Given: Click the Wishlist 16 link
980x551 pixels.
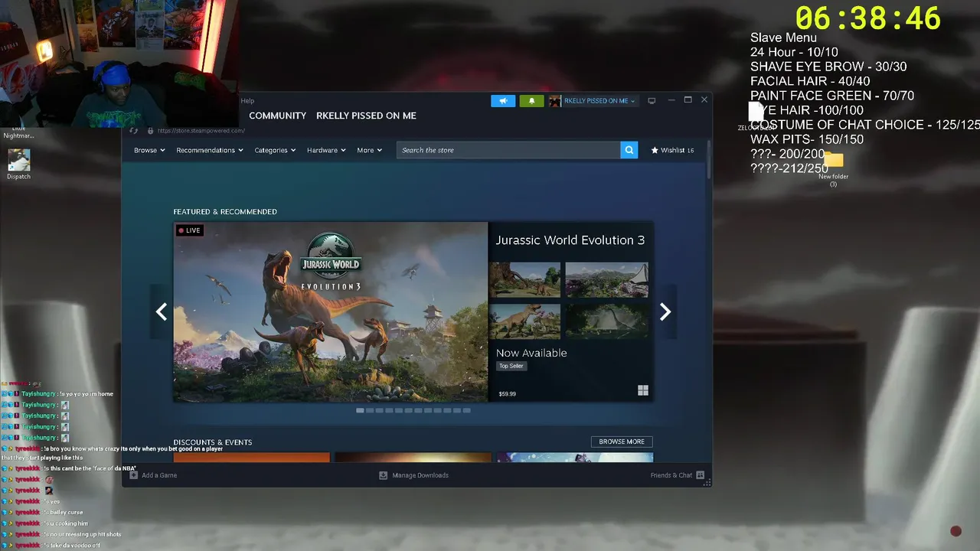Looking at the screenshot, I should click(x=672, y=150).
